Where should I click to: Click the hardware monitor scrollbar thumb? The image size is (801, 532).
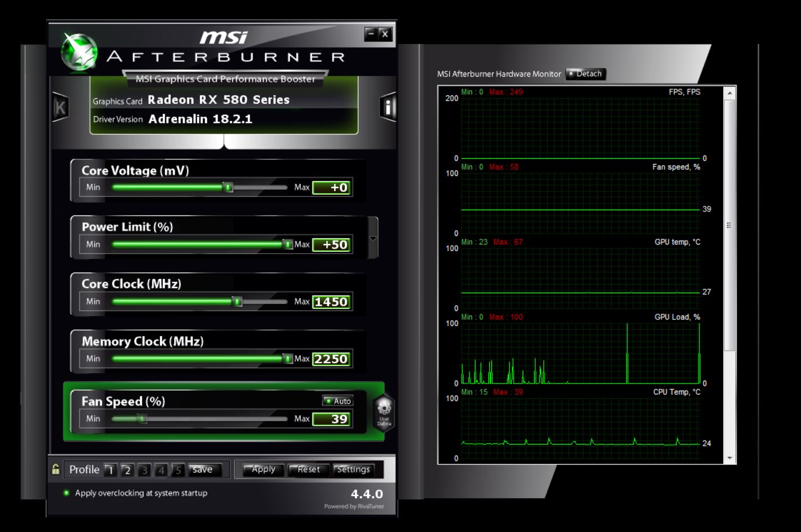(730, 225)
